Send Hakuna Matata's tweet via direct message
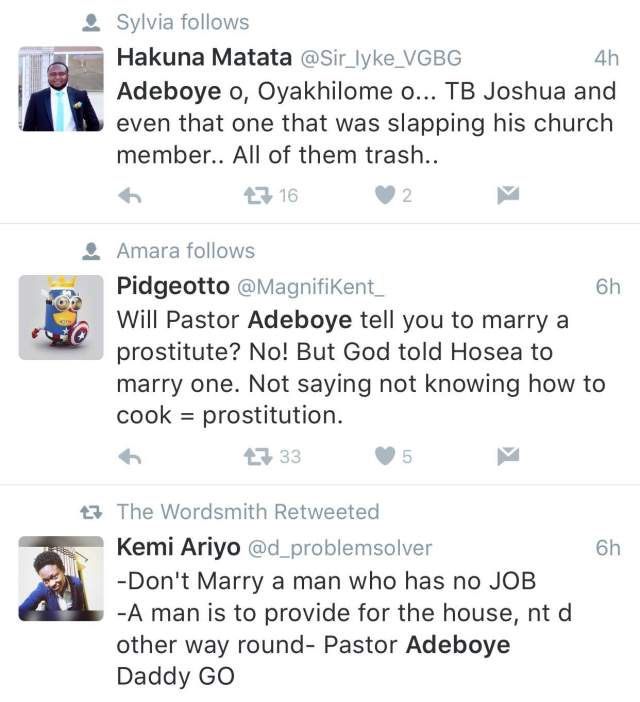 pos(508,195)
